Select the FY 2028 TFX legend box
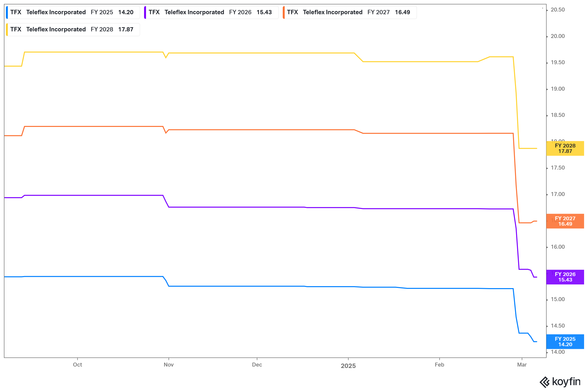 coord(73,29)
